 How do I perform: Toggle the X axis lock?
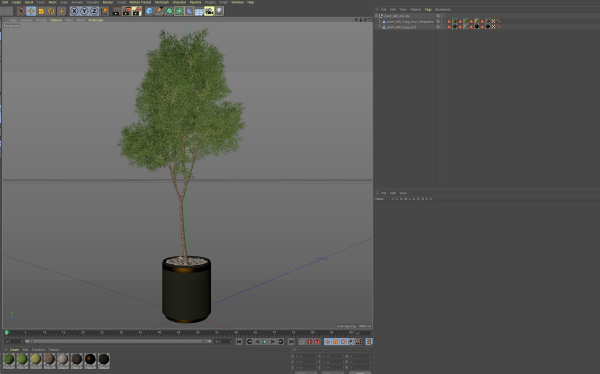(x=74, y=11)
